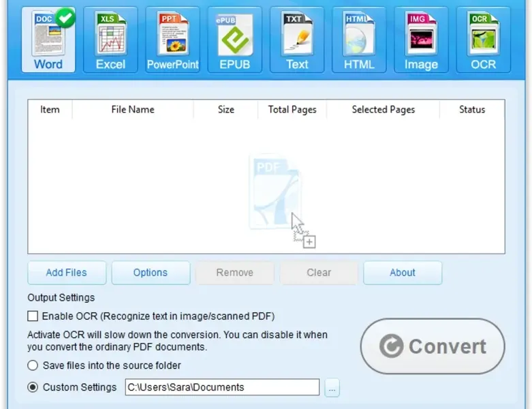The height and width of the screenshot is (409, 532).
Task: Choose PowerPoint as output format
Action: click(173, 40)
